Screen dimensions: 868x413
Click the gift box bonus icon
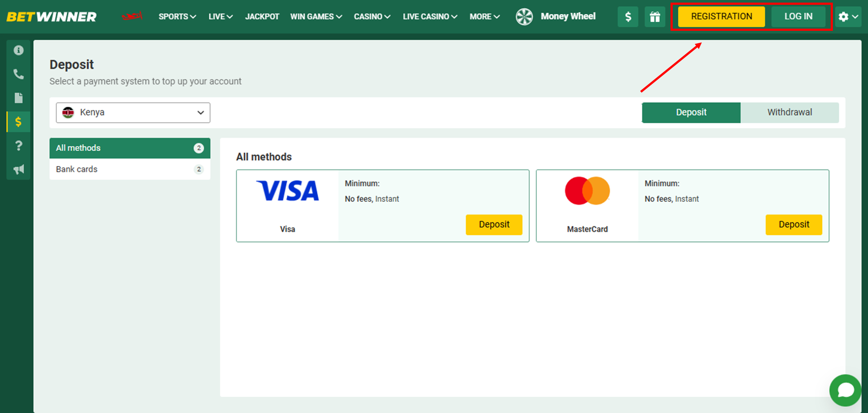(x=654, y=17)
